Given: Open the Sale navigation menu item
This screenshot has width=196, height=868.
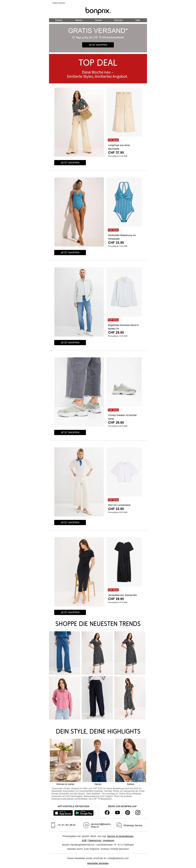Looking at the screenshot, I should 138,20.
